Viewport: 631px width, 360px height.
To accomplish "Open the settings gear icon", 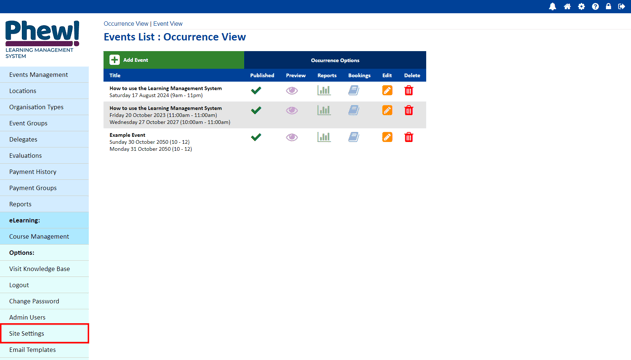I will [581, 6].
